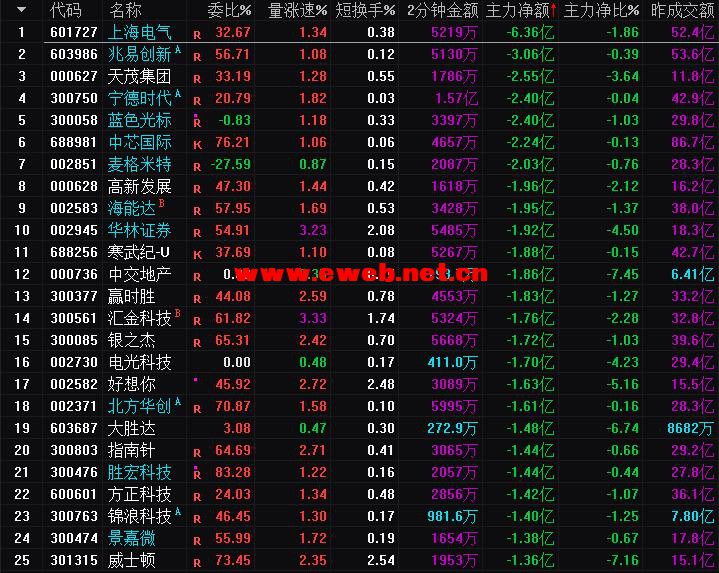Open the dropdown triangle left of 代码 header
Viewport: 719px width, 573px height.
point(21,9)
